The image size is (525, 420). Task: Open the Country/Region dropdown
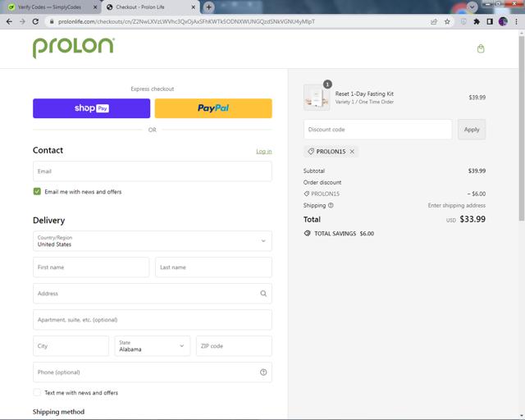[153, 241]
